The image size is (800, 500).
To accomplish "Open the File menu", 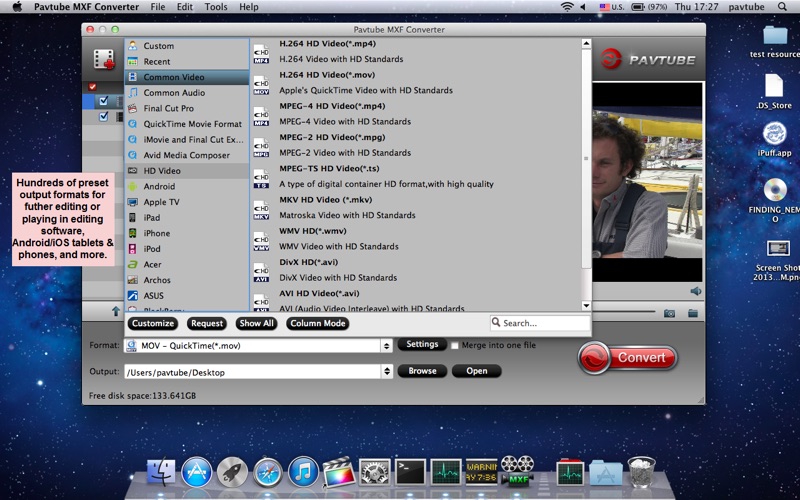I will point(158,7).
